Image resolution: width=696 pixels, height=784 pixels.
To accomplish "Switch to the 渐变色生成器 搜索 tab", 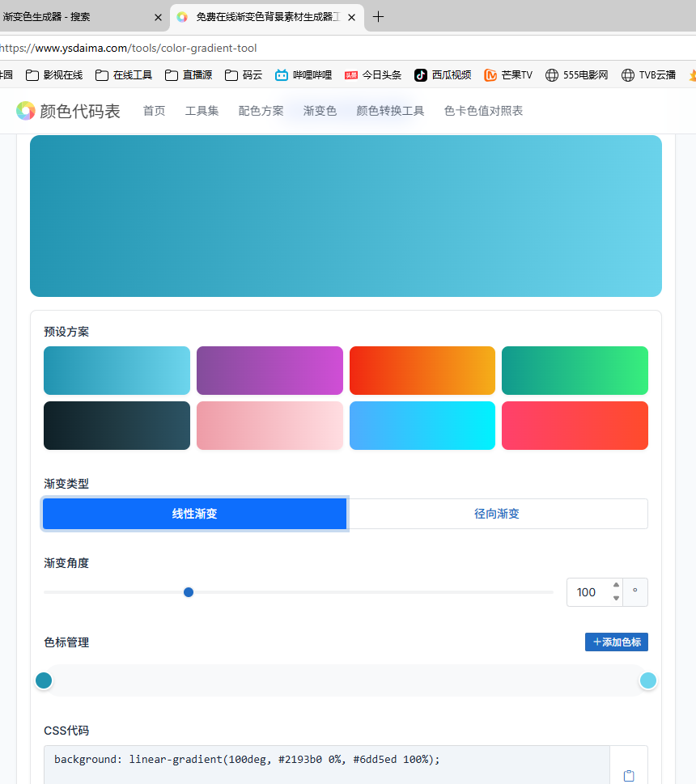I will coord(73,17).
